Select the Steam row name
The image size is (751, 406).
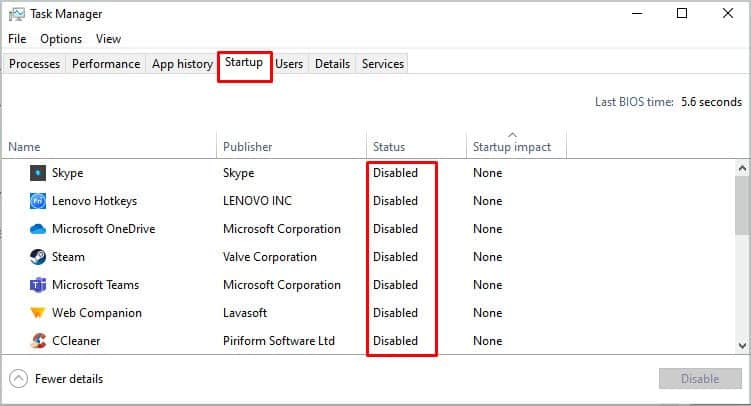pyautogui.click(x=68, y=257)
